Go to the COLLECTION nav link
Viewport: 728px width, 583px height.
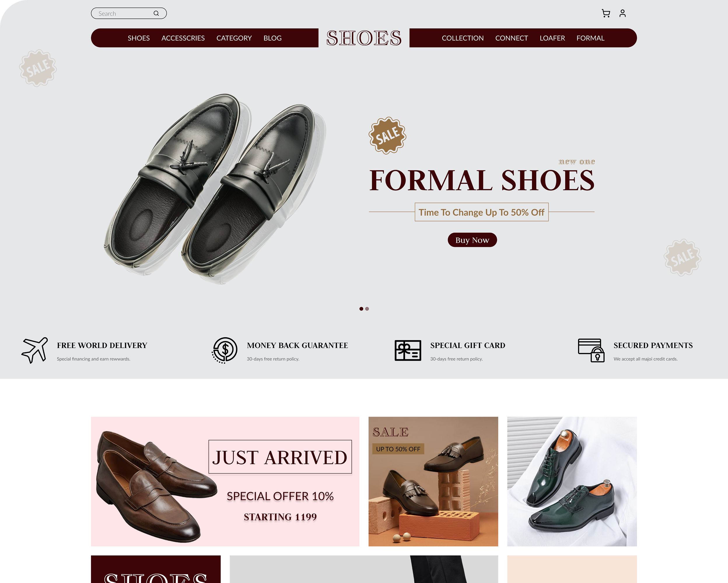pyautogui.click(x=463, y=38)
